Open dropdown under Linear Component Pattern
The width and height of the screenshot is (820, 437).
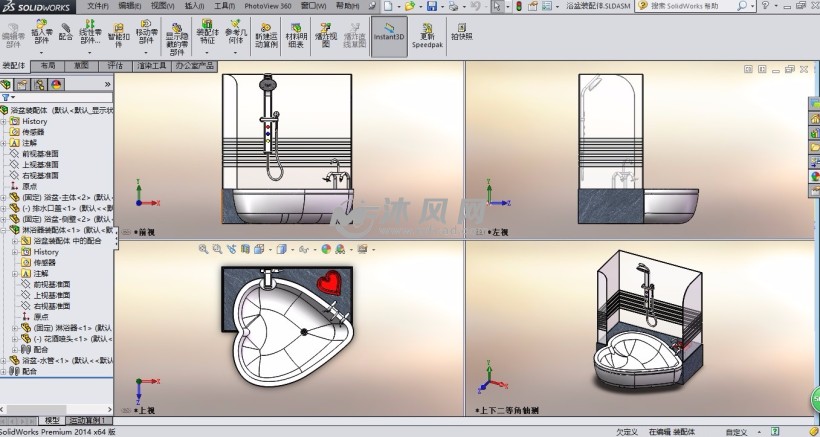tap(90, 52)
